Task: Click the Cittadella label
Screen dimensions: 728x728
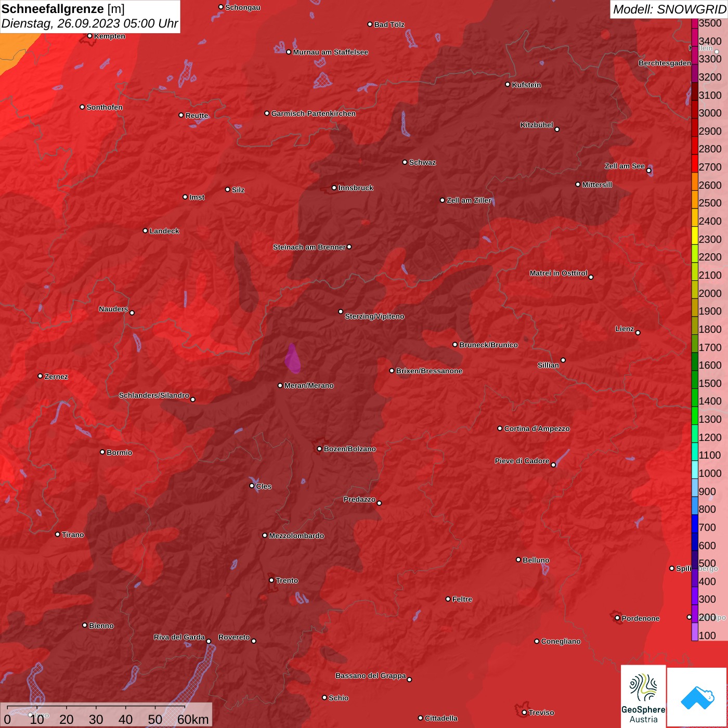Action: point(441,718)
